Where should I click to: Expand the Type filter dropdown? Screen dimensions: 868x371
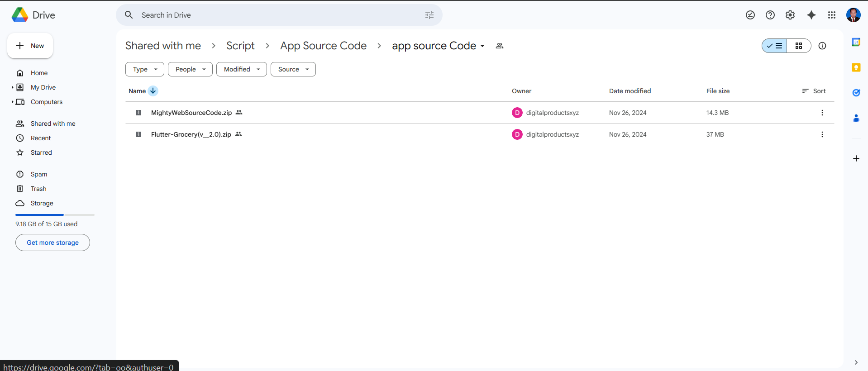[145, 69]
